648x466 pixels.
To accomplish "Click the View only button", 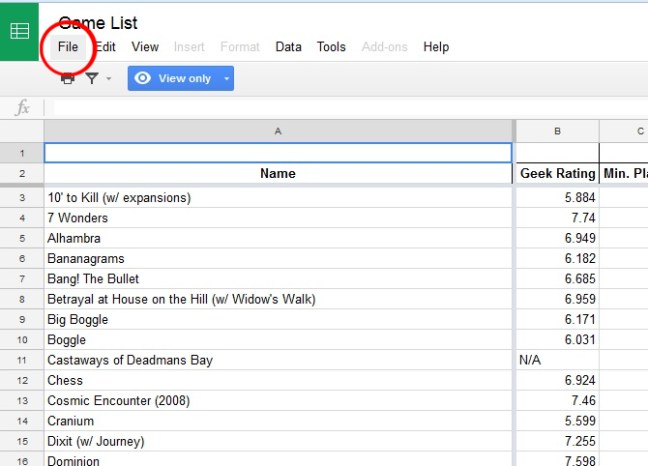I will pyautogui.click(x=172, y=78).
